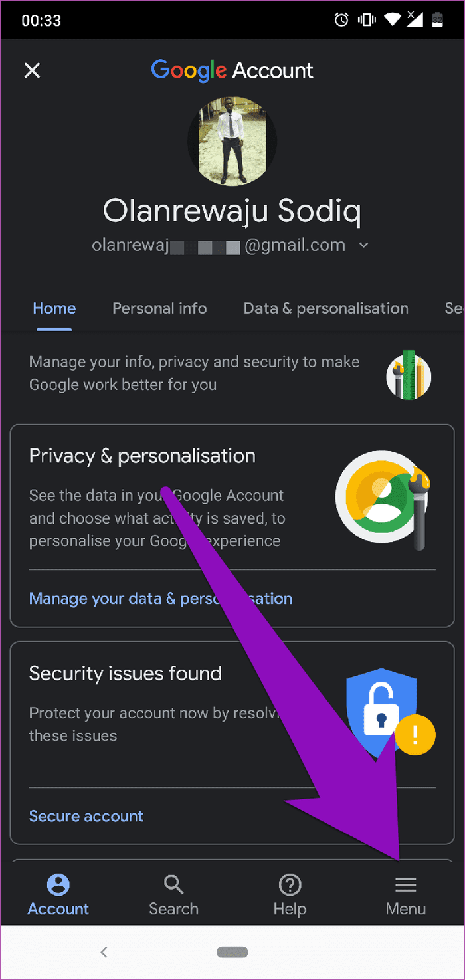Close the Google Account screen with X
Screen dimensions: 465x980
(32, 70)
